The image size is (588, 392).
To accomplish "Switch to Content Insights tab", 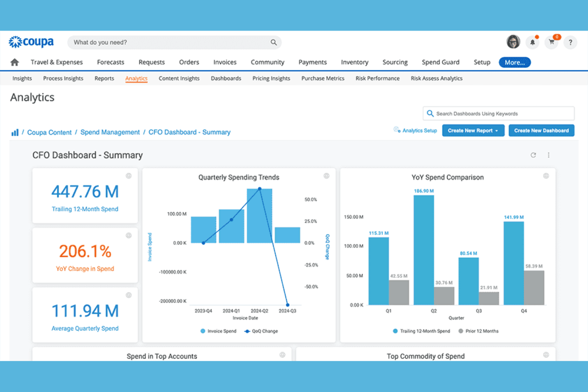I will click(x=179, y=78).
